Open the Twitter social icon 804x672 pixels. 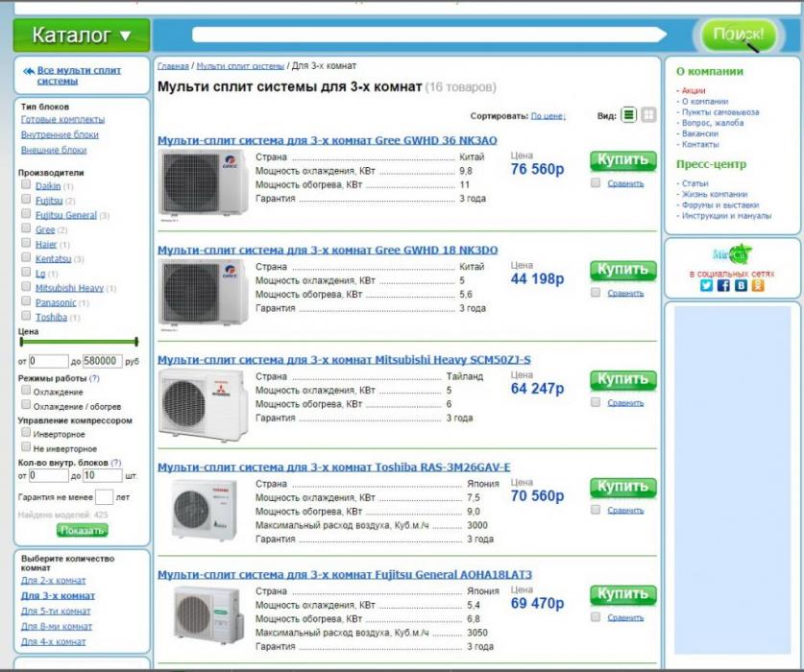click(706, 285)
